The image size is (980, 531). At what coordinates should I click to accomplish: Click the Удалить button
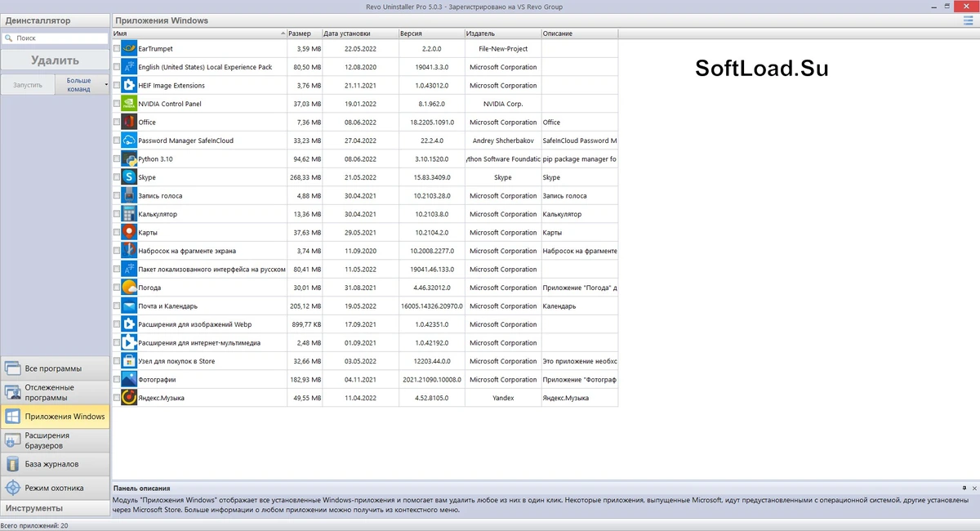coord(55,60)
